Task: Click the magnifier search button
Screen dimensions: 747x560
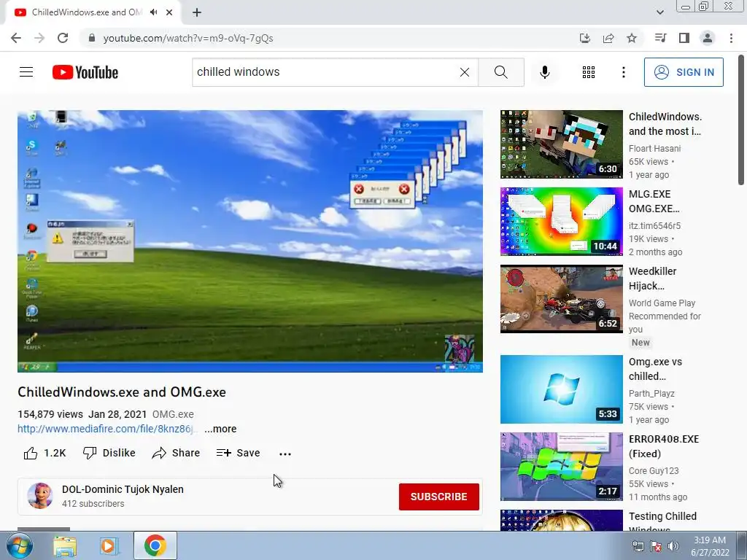Action: pos(500,72)
